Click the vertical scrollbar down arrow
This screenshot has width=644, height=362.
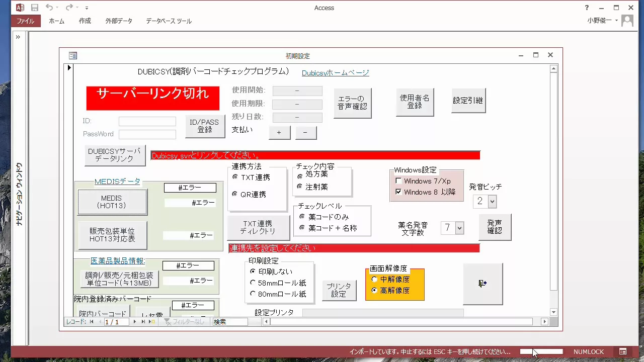tap(553, 312)
